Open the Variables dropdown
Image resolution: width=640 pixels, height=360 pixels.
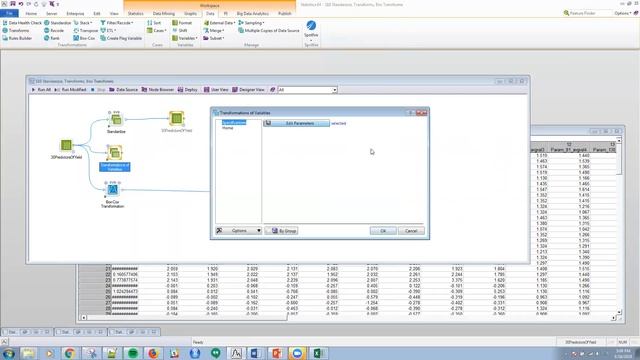click(x=185, y=38)
